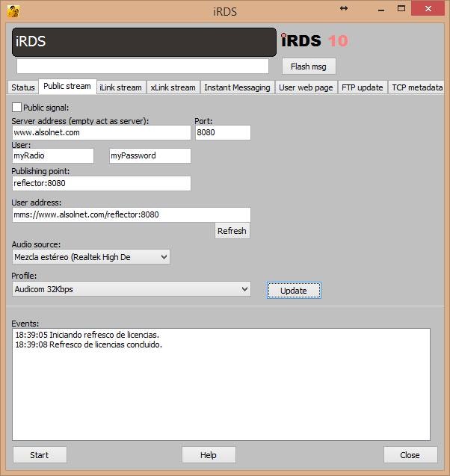Click the User address field
Image resolution: width=450 pixels, height=476 pixels.
click(131, 214)
